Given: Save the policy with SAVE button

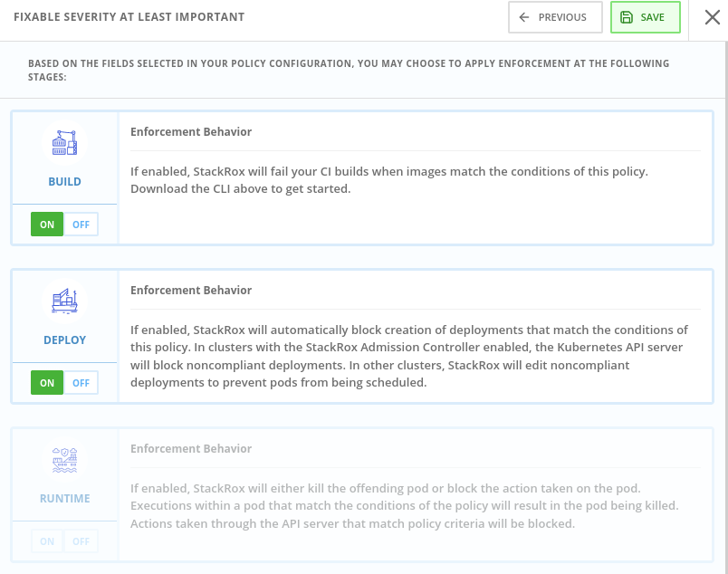Looking at the screenshot, I should pos(646,17).
